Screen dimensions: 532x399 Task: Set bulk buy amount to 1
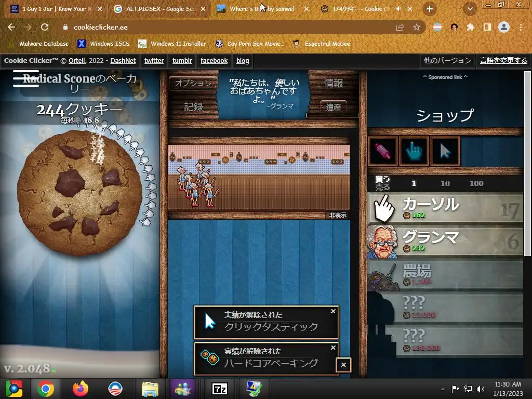[414, 183]
